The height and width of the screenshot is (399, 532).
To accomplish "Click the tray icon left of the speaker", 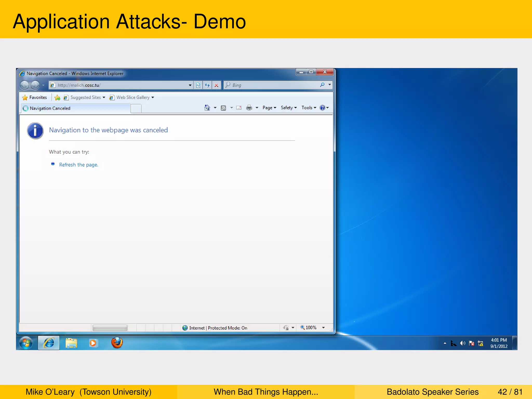I will pyautogui.click(x=454, y=343).
